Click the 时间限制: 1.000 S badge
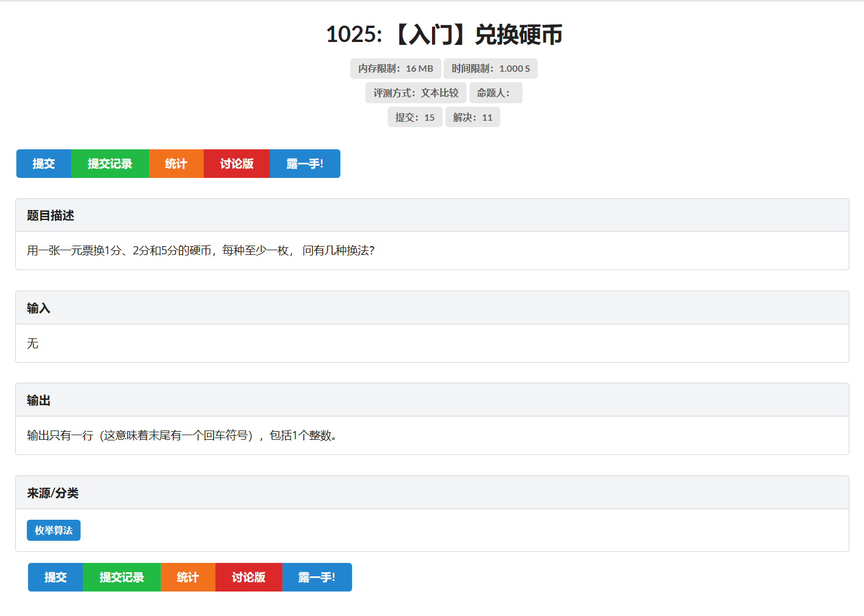This screenshot has width=864, height=616. pos(490,68)
